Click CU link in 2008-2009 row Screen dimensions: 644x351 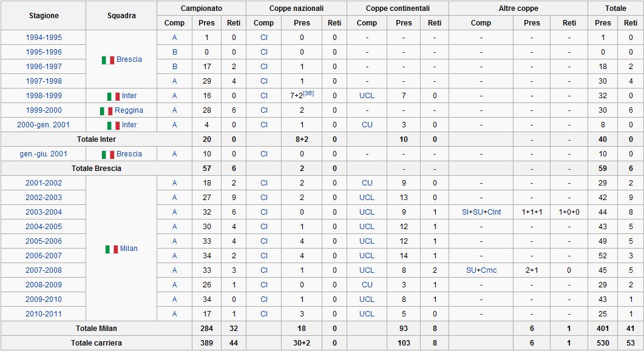click(x=367, y=284)
